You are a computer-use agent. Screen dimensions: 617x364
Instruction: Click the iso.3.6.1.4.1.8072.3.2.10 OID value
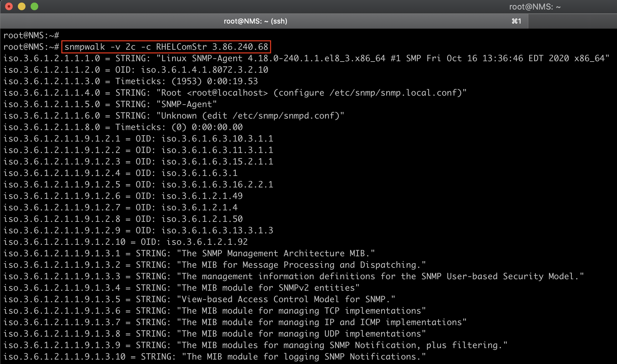[204, 70]
